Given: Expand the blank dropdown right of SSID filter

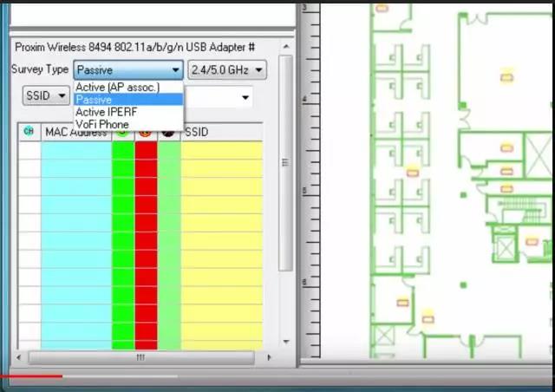Looking at the screenshot, I should 245,97.
